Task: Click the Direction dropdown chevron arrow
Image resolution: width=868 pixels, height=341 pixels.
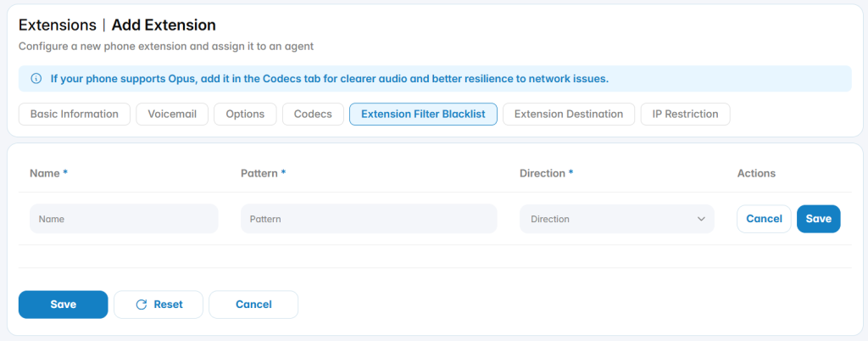Action: point(701,219)
